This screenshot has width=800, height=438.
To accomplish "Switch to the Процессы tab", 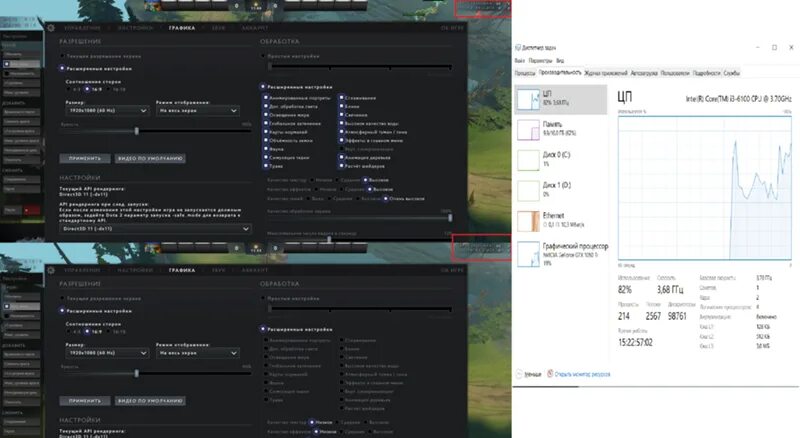I will tap(525, 73).
